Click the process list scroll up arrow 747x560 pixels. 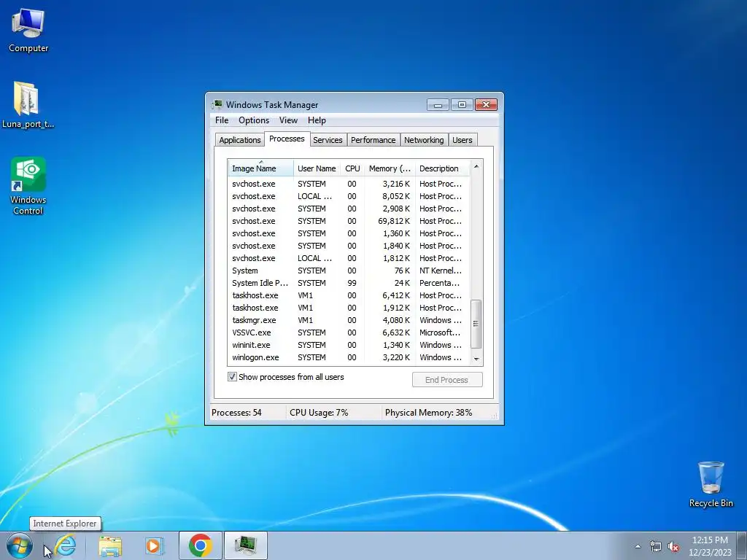point(476,166)
